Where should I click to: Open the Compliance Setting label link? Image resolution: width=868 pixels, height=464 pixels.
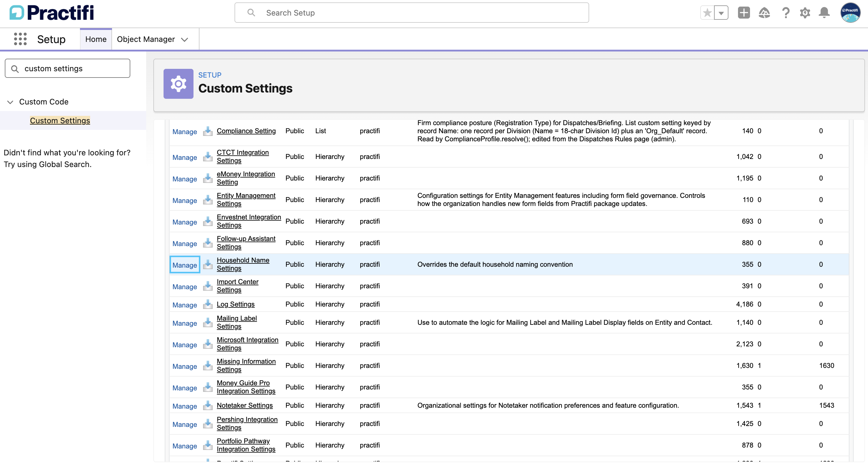coord(246,131)
